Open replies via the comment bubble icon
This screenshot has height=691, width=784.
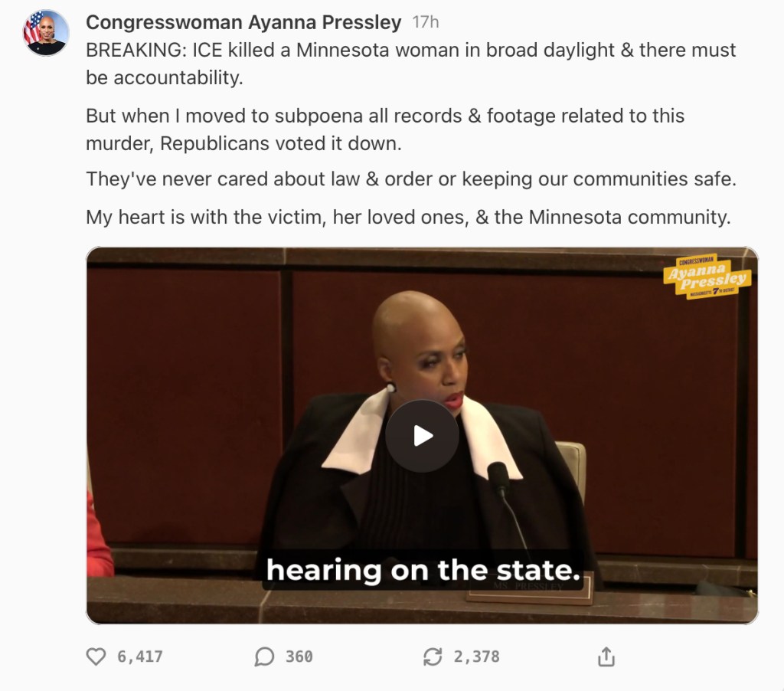tap(264, 657)
